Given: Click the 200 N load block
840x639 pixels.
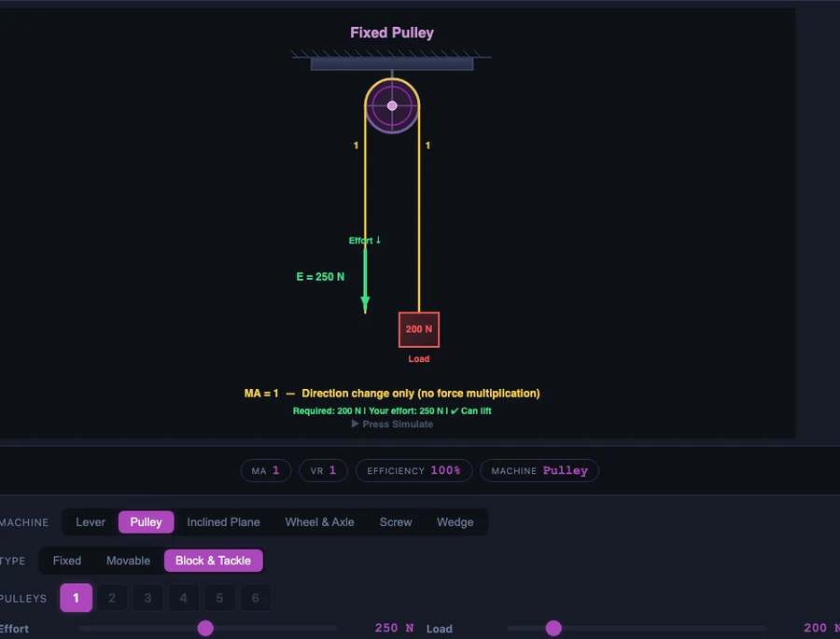Looking at the screenshot, I should tap(419, 329).
